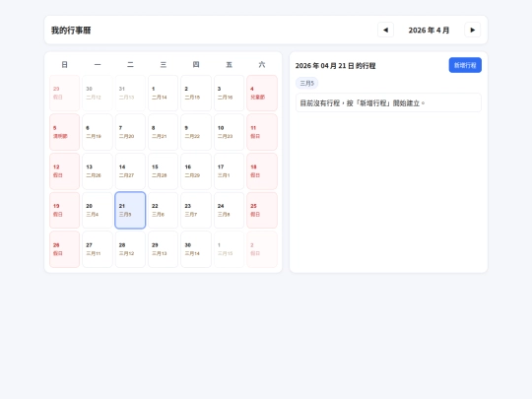
Task: Click the 我的行事曆 title
Action: coord(71,31)
